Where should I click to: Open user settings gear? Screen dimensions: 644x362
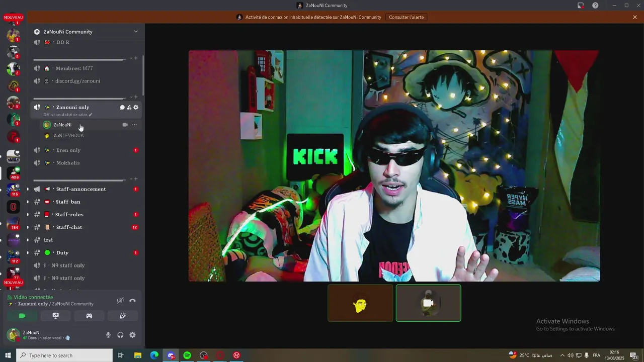(132, 335)
